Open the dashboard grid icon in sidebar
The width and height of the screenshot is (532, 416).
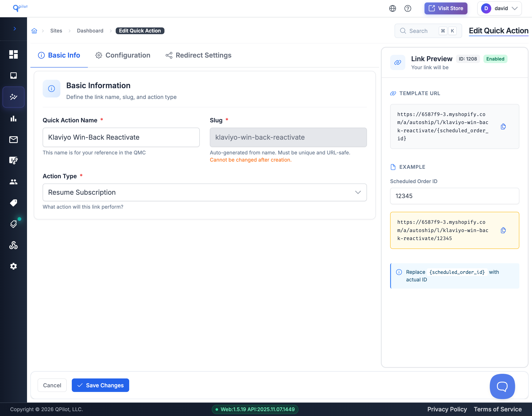click(13, 54)
